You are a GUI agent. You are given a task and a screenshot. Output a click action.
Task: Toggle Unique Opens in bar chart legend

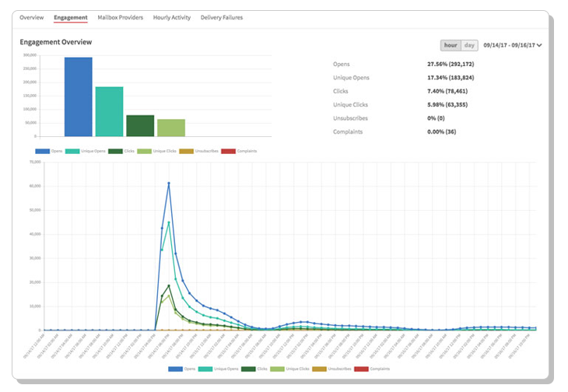[85, 151]
